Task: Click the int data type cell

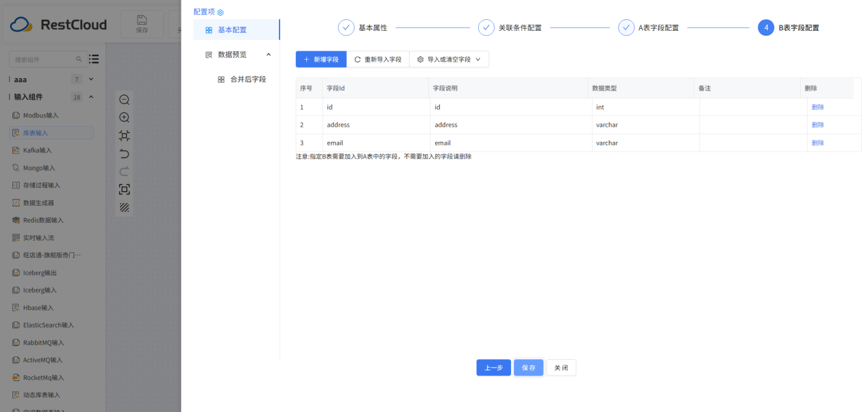Action: click(x=645, y=107)
